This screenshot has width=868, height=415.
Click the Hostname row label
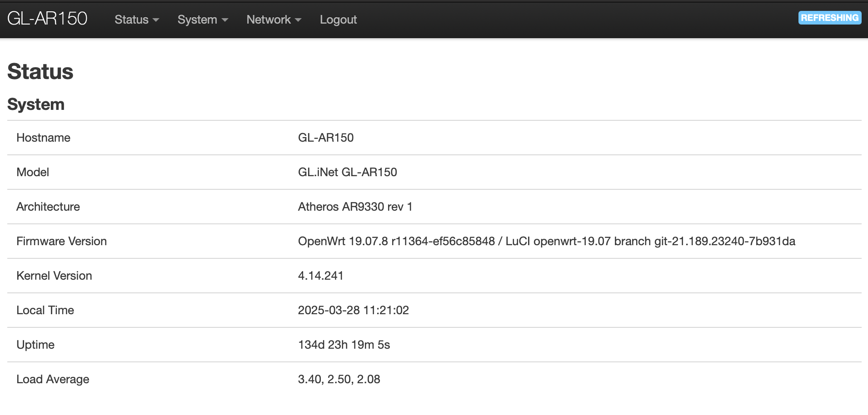[x=43, y=138]
